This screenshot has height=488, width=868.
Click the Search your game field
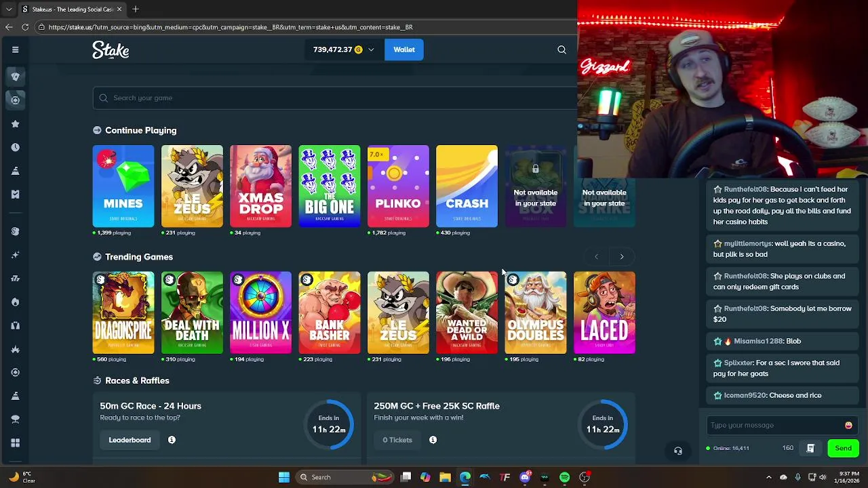click(x=335, y=98)
